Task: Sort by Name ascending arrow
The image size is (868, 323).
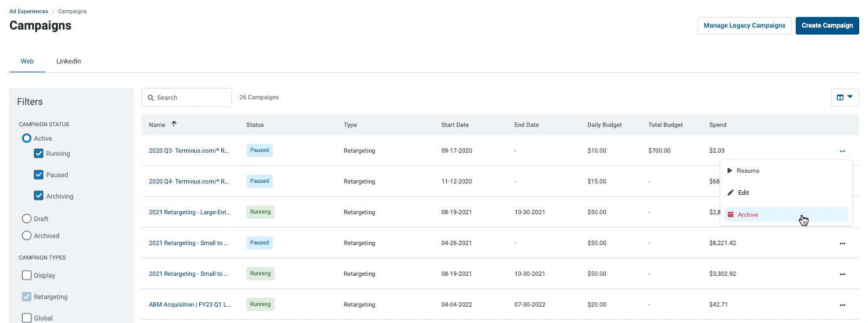Action: 174,124
